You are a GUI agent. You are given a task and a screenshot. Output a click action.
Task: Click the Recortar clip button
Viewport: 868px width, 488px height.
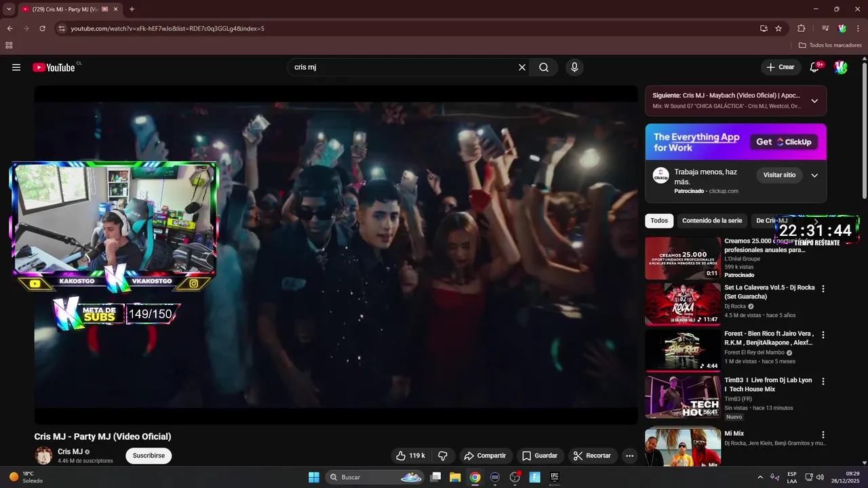click(x=592, y=455)
